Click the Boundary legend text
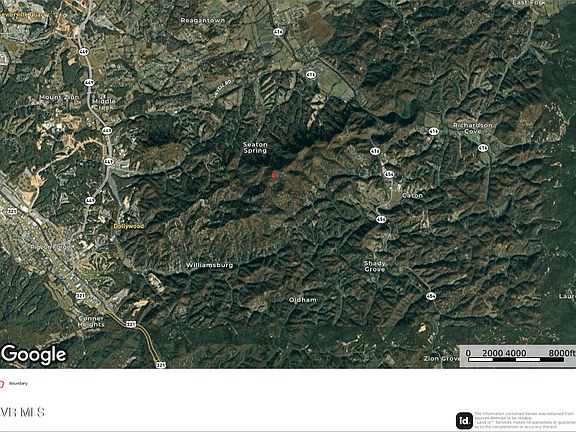 tap(18, 384)
